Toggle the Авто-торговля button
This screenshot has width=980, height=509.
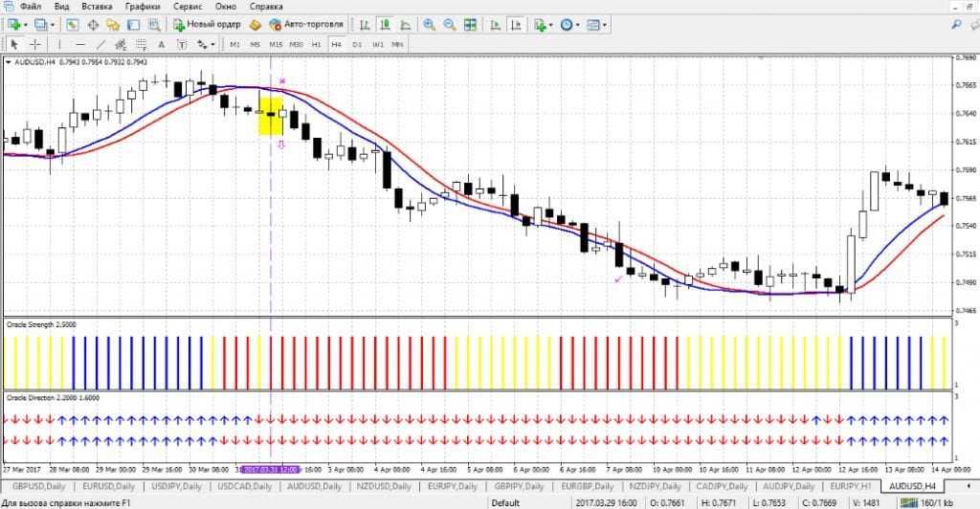[x=306, y=24]
